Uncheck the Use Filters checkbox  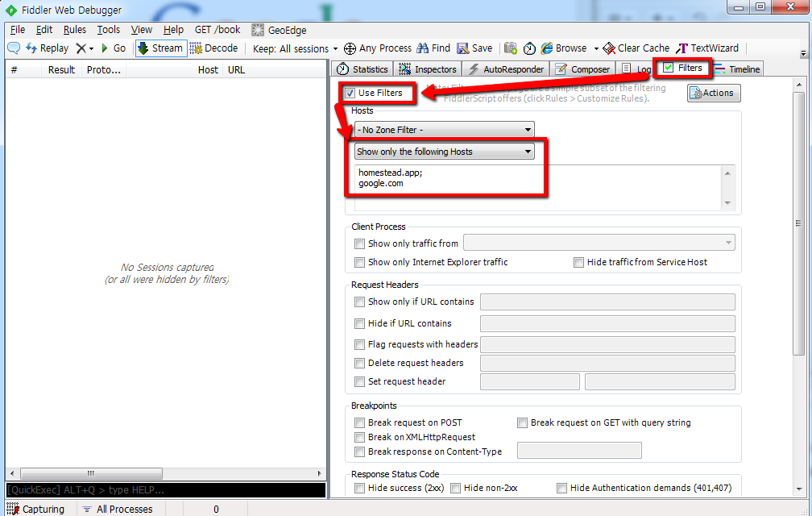[x=350, y=94]
